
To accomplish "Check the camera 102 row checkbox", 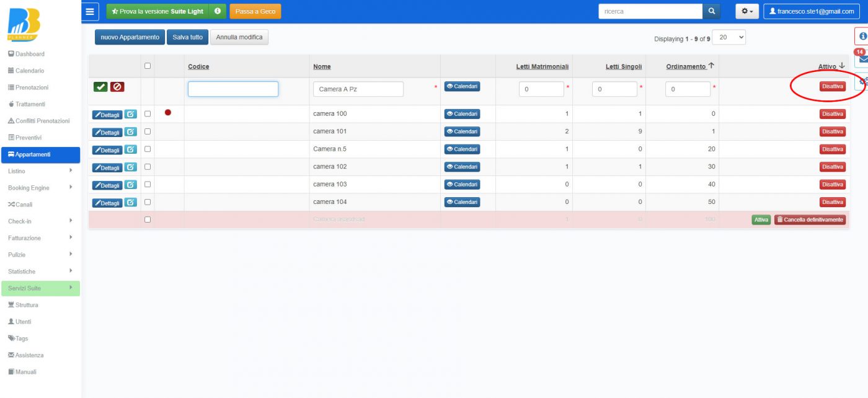I will (x=148, y=166).
